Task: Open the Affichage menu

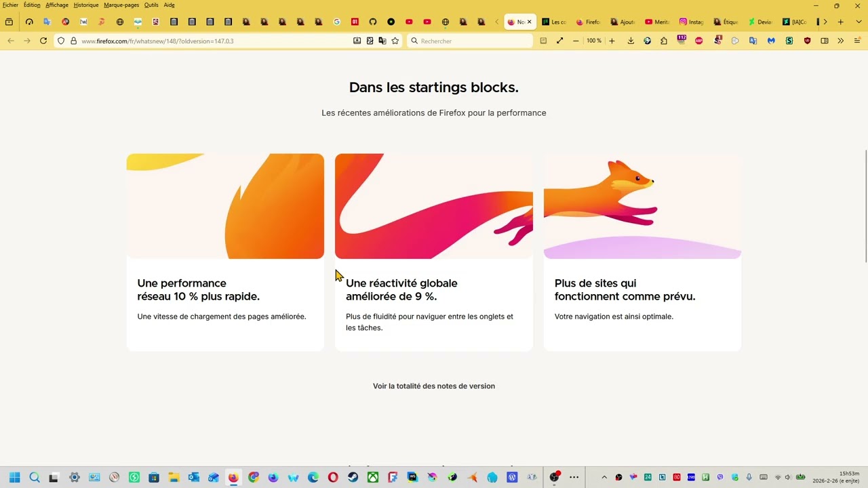Action: (x=57, y=5)
